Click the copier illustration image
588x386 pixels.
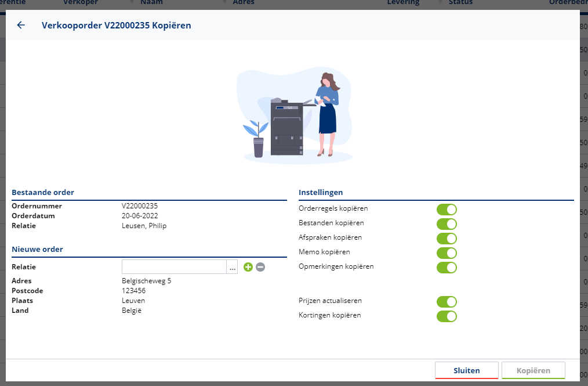tap(294, 116)
